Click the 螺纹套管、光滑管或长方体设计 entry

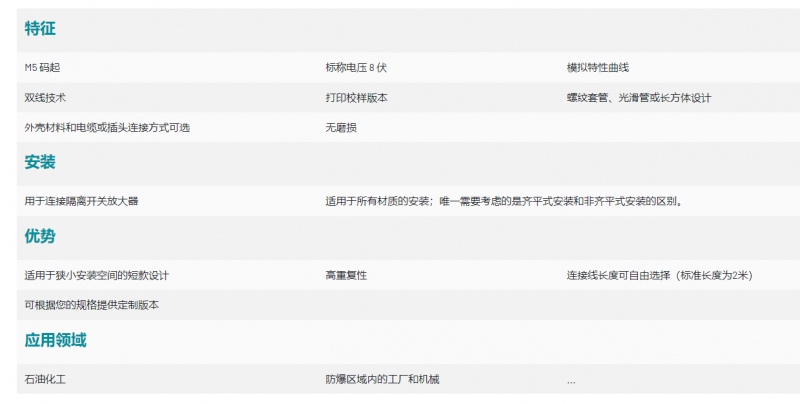(638, 98)
